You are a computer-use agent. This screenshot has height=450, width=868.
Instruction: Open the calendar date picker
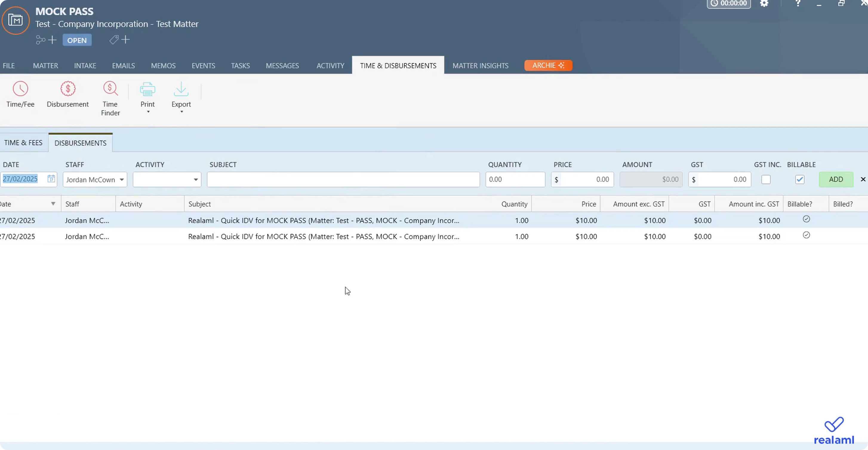click(x=51, y=179)
